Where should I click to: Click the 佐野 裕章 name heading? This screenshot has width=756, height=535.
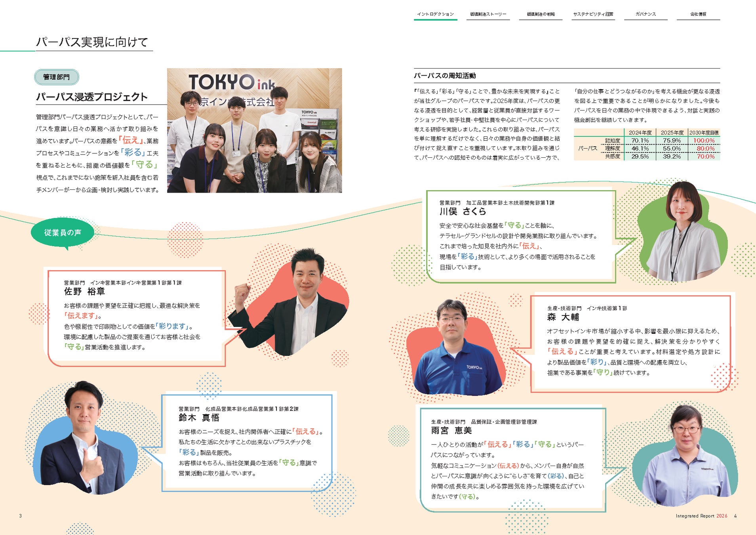coord(84,292)
